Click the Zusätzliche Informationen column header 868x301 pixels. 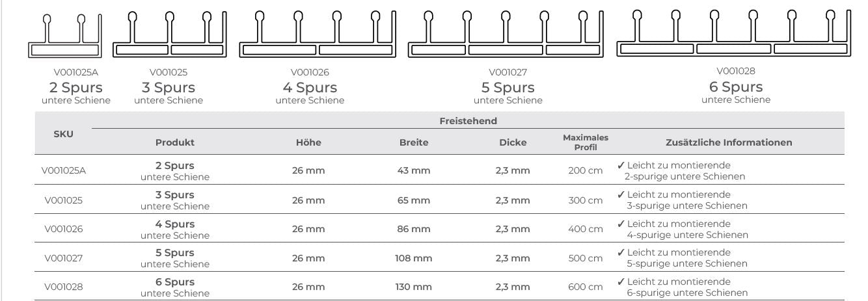click(x=729, y=142)
